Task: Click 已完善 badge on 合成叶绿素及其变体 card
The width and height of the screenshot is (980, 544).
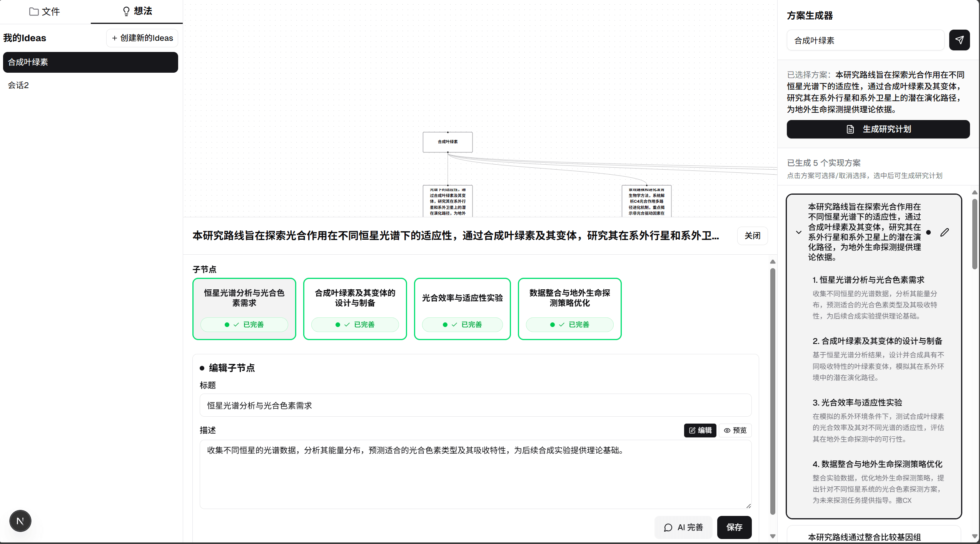Action: 355,325
